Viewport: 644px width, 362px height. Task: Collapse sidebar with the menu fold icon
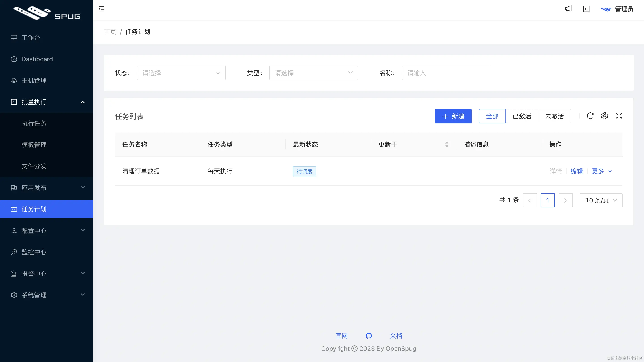click(102, 9)
